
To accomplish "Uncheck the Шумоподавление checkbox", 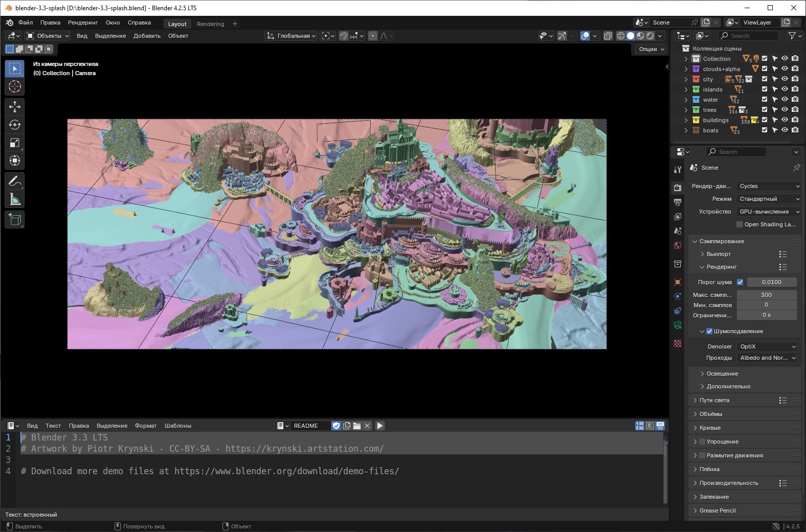I will pyautogui.click(x=709, y=331).
